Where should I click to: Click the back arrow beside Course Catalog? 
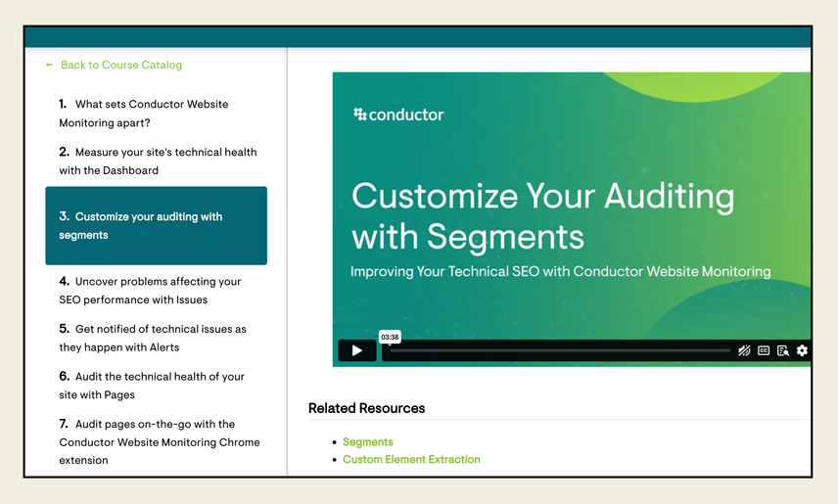(49, 65)
